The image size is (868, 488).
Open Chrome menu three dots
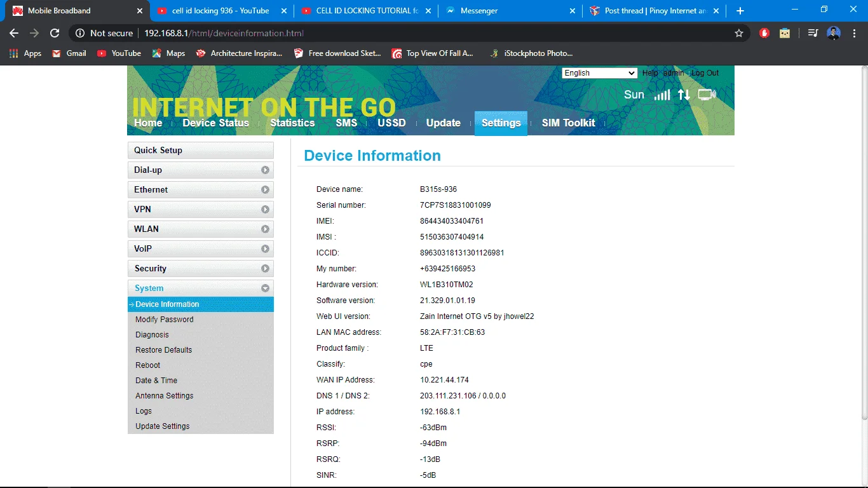coord(854,33)
